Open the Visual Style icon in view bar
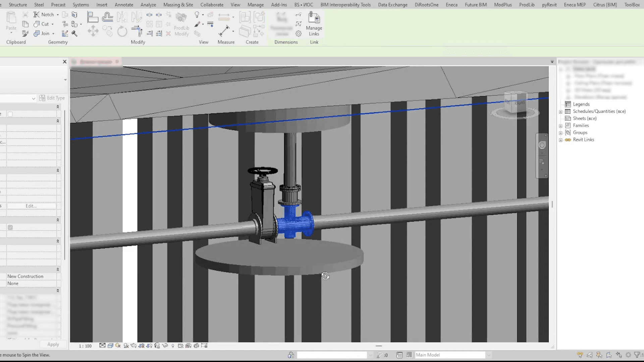The width and height of the screenshot is (644, 362). pos(110,346)
